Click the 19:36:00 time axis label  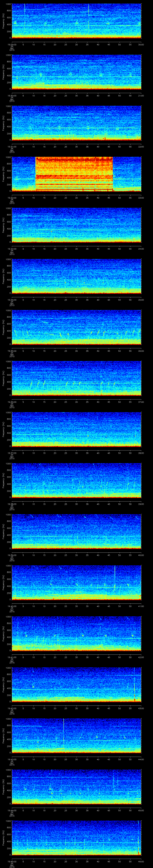12,402
